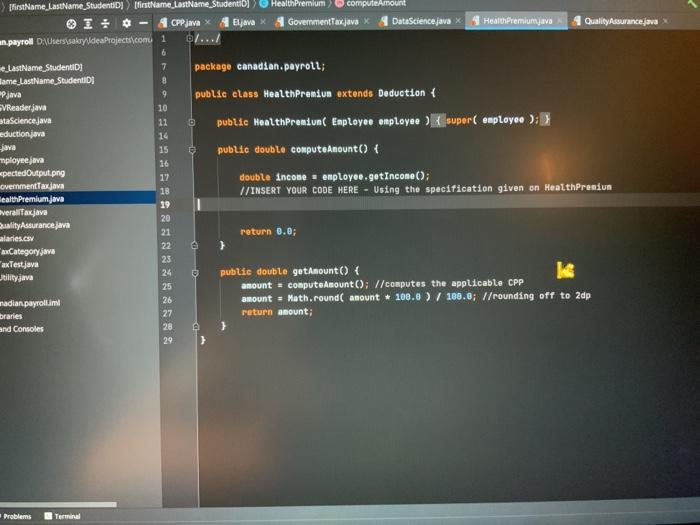Click 'package canadian.payroll;' line
Screen dimensions: 700x525
point(260,66)
